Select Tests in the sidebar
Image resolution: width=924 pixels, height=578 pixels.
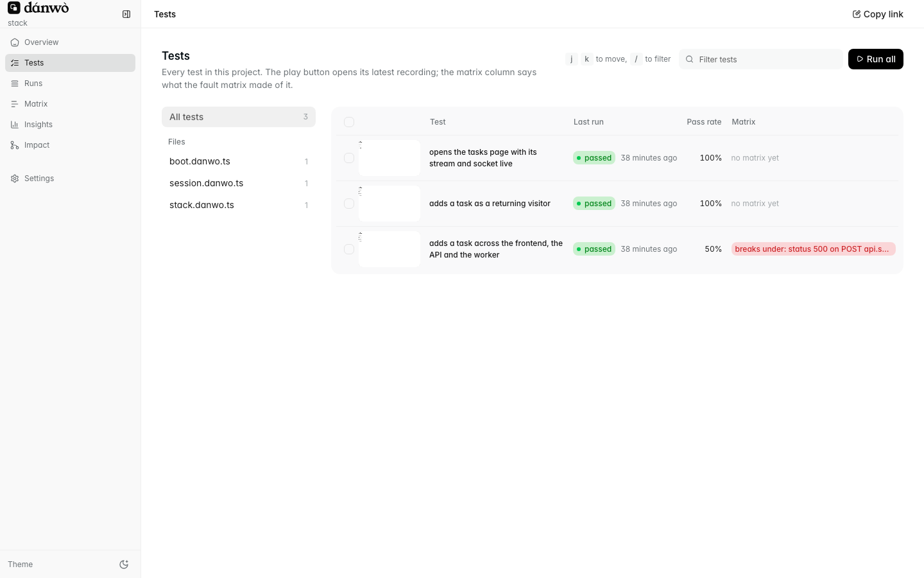tap(70, 63)
